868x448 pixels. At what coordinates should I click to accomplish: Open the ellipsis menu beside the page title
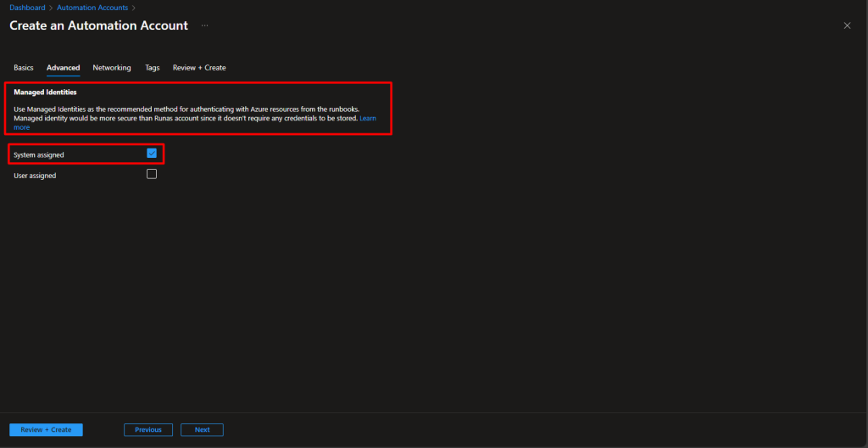204,25
